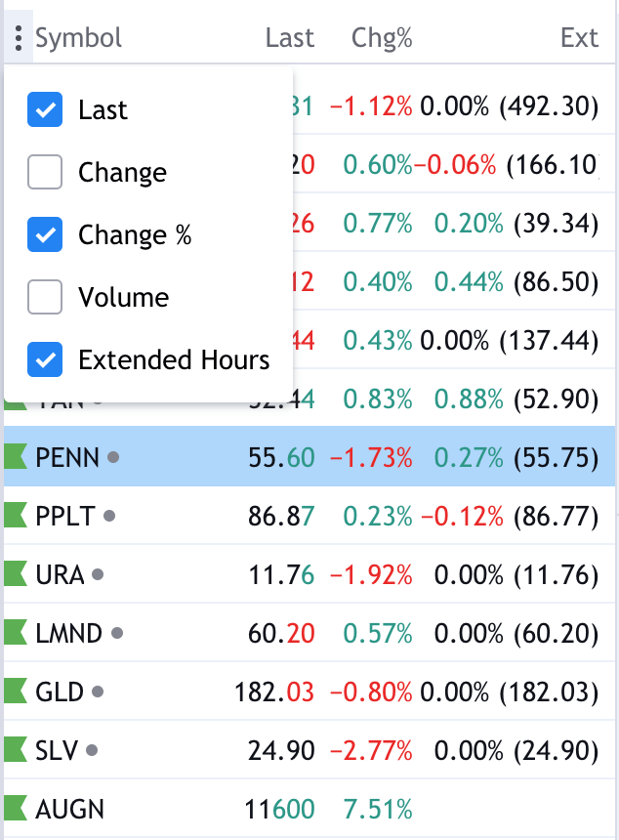Sort by the Symbol column header

click(79, 38)
